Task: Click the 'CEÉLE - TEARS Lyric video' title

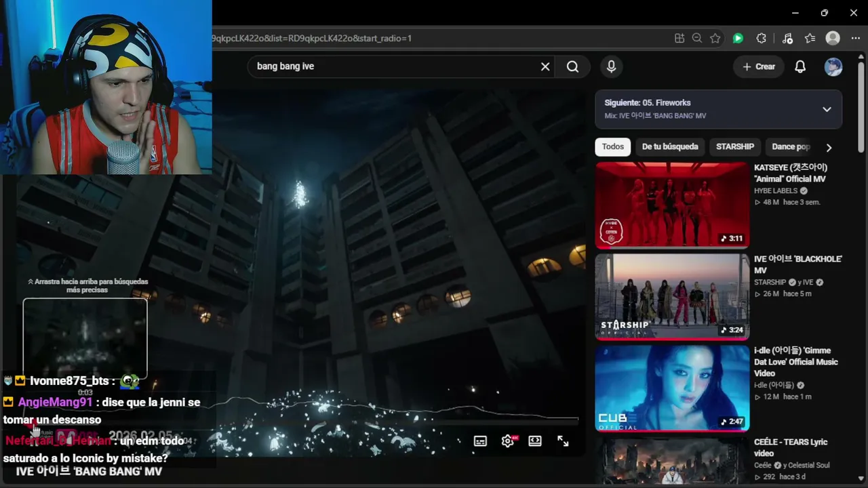Action: tap(791, 447)
